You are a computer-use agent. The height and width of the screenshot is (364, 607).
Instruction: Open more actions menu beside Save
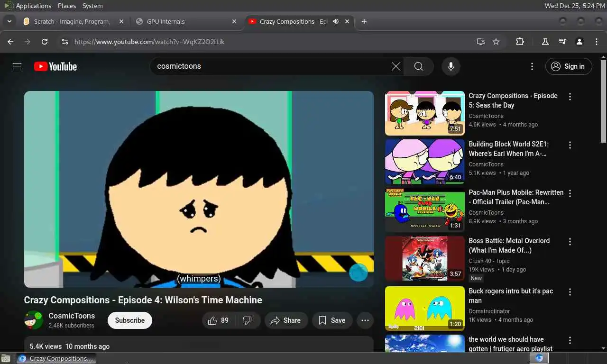(365, 320)
